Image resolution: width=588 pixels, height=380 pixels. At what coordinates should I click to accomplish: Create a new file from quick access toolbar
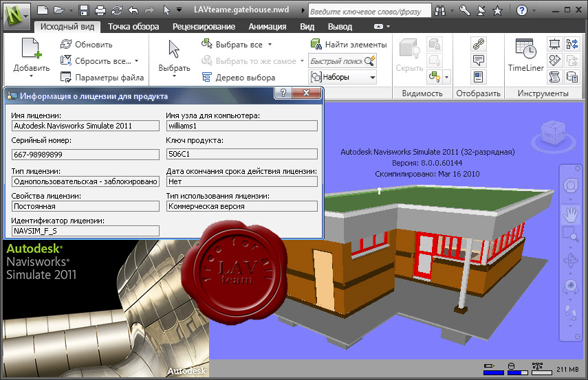click(x=43, y=10)
